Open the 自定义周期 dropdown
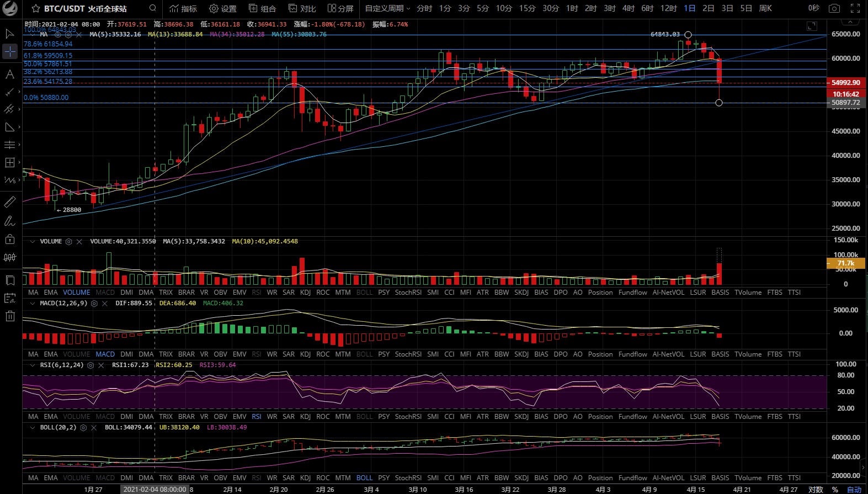868x494 pixels. (x=387, y=8)
